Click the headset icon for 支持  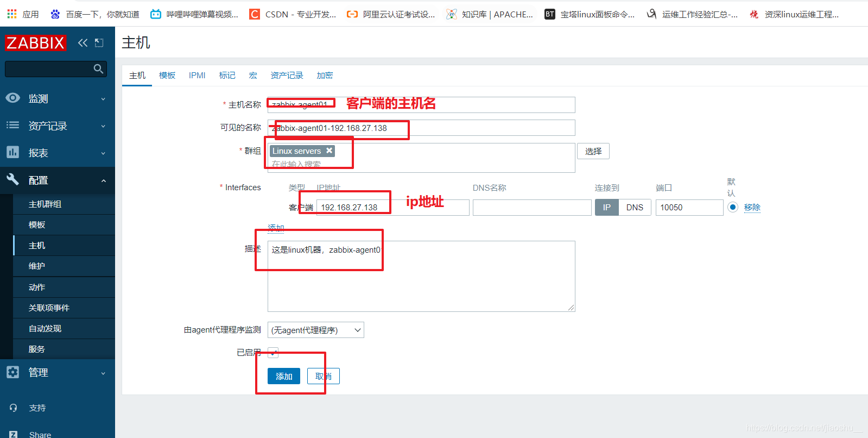tap(13, 408)
